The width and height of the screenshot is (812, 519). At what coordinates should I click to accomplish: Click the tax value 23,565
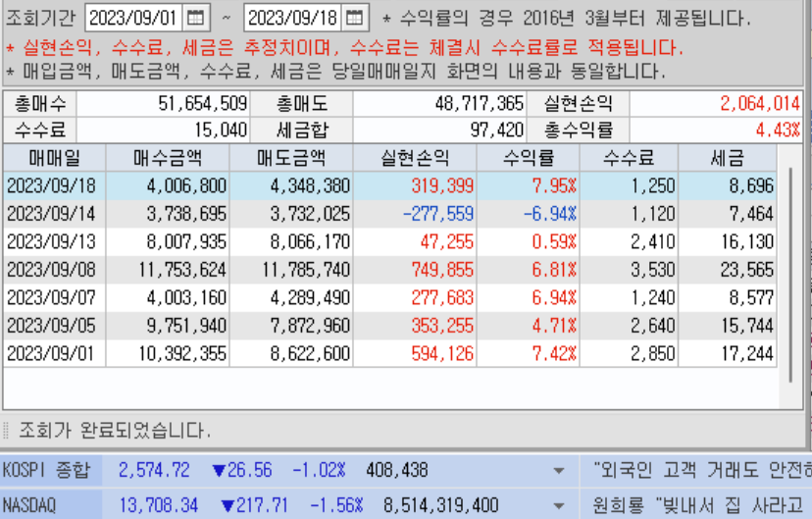click(747, 270)
